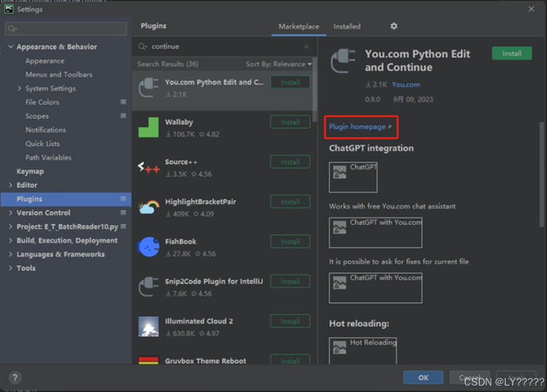
Task: Expand Build, Execution, Deployment section
Action: click(11, 240)
